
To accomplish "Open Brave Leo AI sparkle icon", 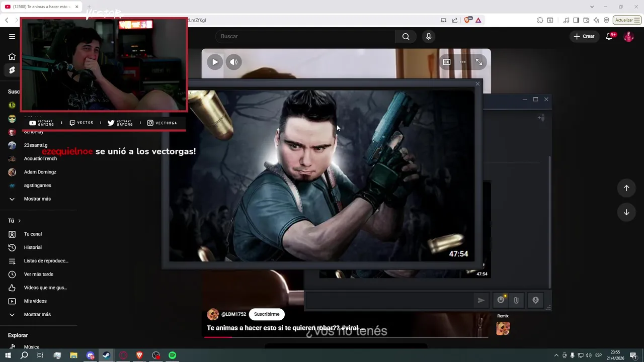I will [x=596, y=20].
